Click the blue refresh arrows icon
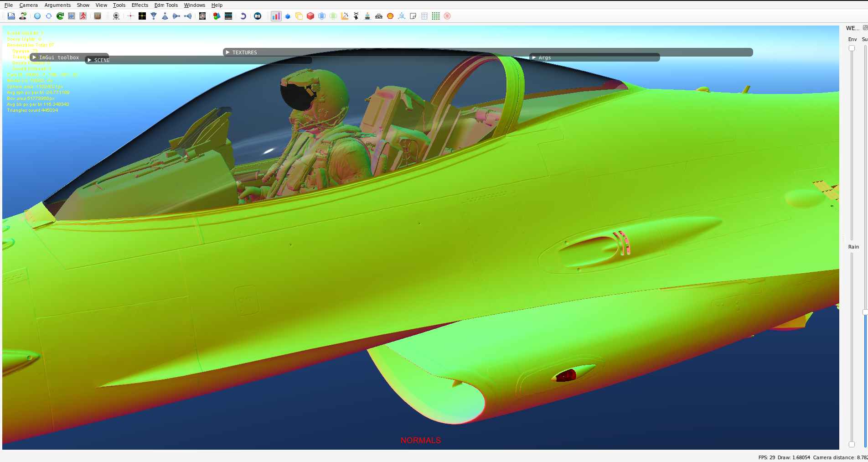This screenshot has width=868, height=462. (x=49, y=16)
